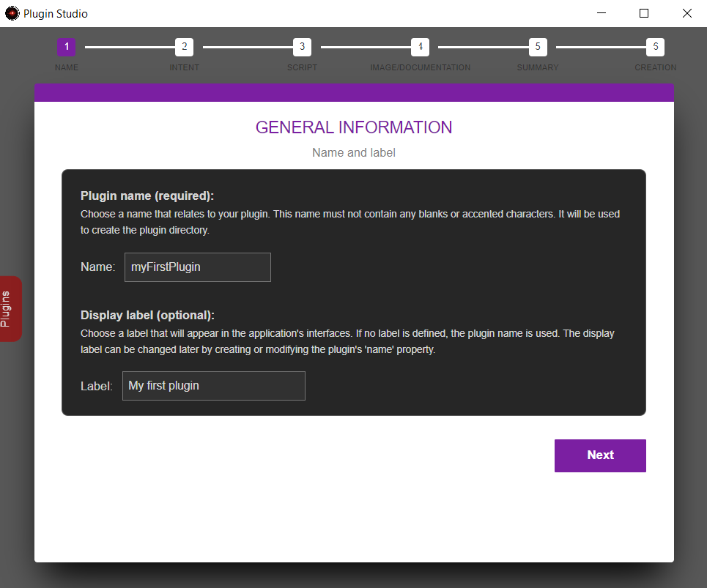Go to step 3 Script
Viewport: 707px width, 588px height.
point(302,47)
